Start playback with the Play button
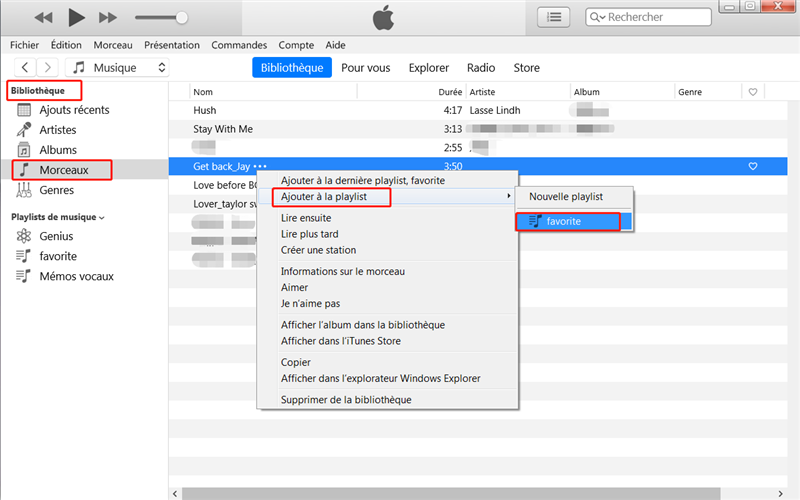Viewport: 800px width, 500px height. [76, 18]
